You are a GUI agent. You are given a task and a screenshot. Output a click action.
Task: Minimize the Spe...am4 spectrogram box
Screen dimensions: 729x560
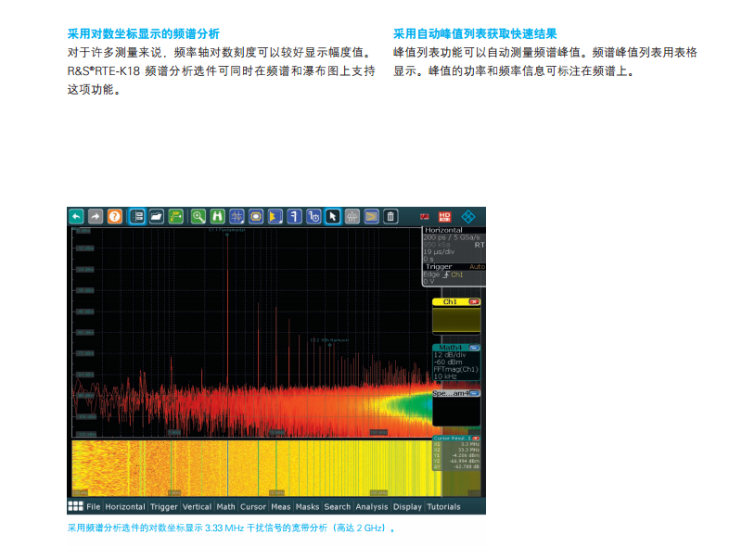474,393
